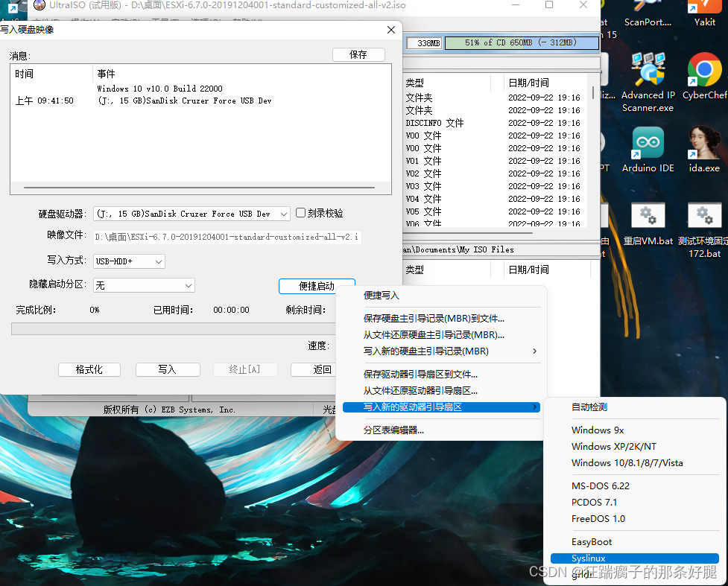Open the 写入方式 USB-HDD+ dropdown
The image size is (728, 586).
tap(129, 261)
